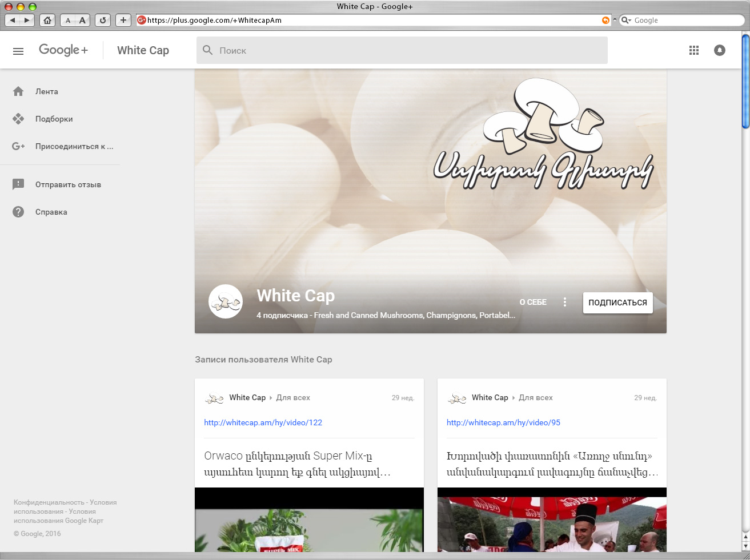Click the G+ join icon in sidebar
Screen dimensions: 750x560
pyautogui.click(x=18, y=146)
